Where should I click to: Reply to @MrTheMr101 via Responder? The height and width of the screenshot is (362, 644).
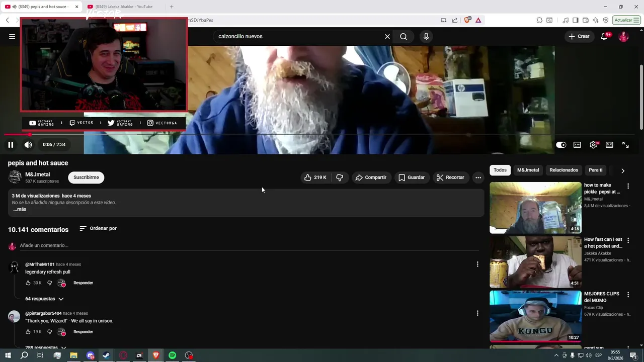click(83, 283)
